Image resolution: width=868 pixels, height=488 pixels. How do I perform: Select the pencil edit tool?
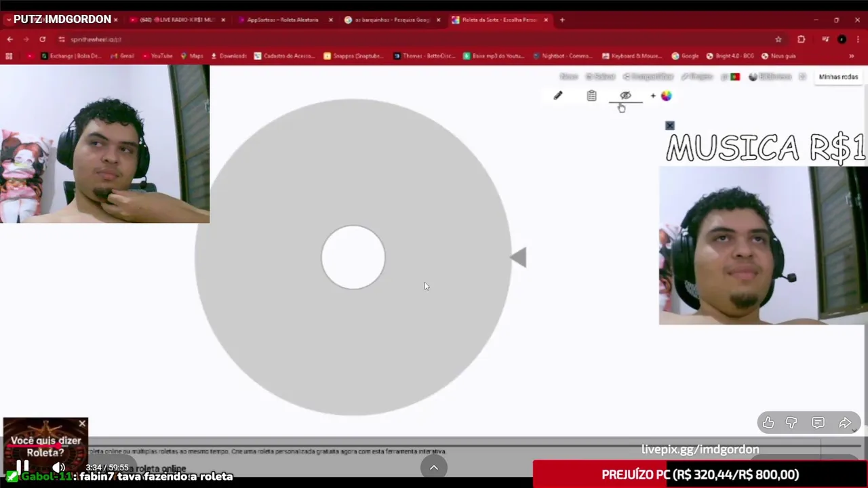(x=557, y=96)
